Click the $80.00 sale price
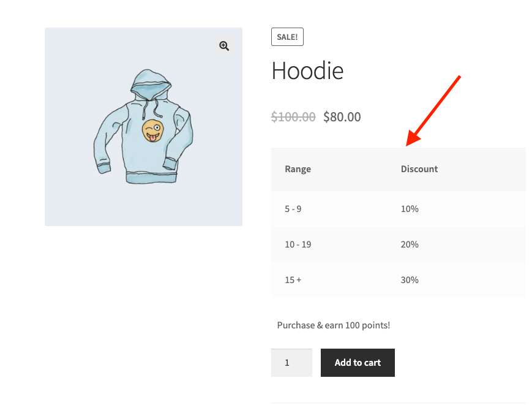The width and height of the screenshot is (532, 405). click(342, 116)
